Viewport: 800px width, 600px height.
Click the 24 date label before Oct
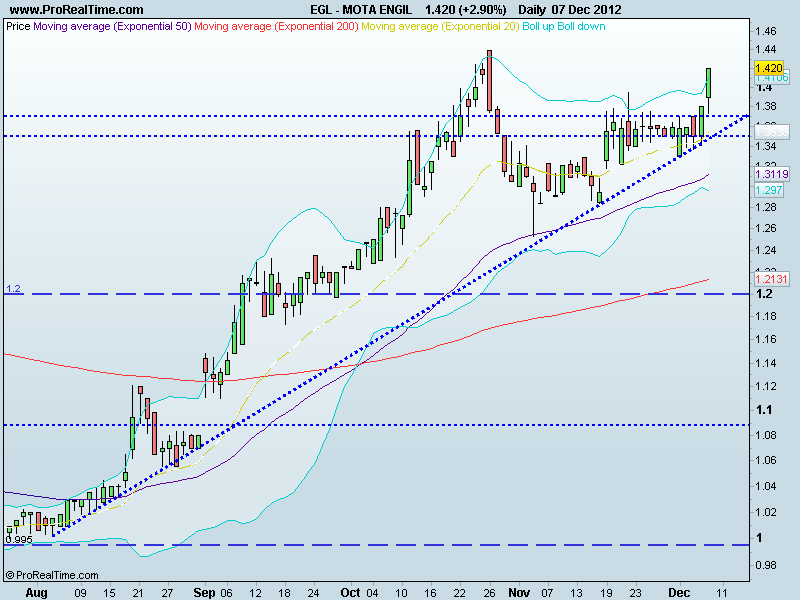[313, 593]
